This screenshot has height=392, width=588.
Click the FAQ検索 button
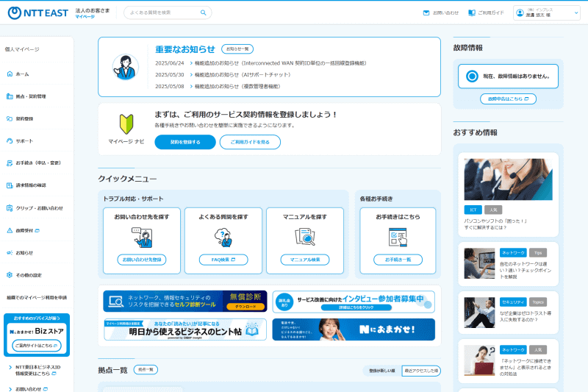223,260
